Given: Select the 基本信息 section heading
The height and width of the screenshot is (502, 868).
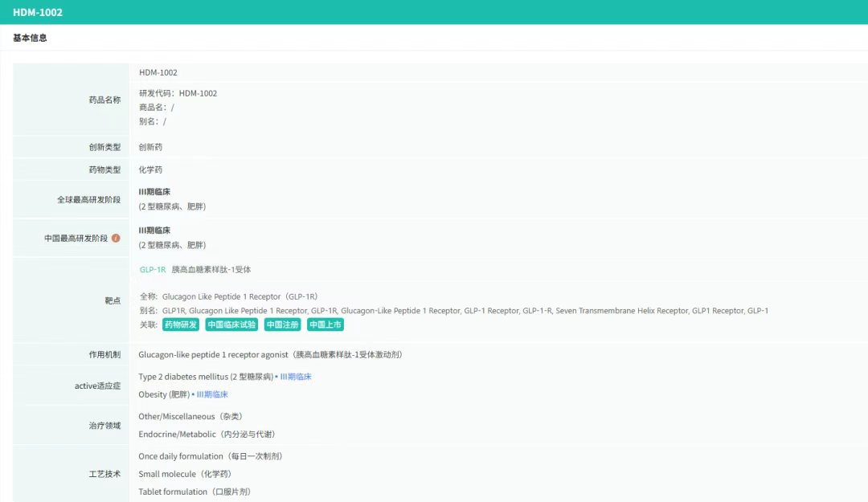Looking at the screenshot, I should (x=30, y=38).
